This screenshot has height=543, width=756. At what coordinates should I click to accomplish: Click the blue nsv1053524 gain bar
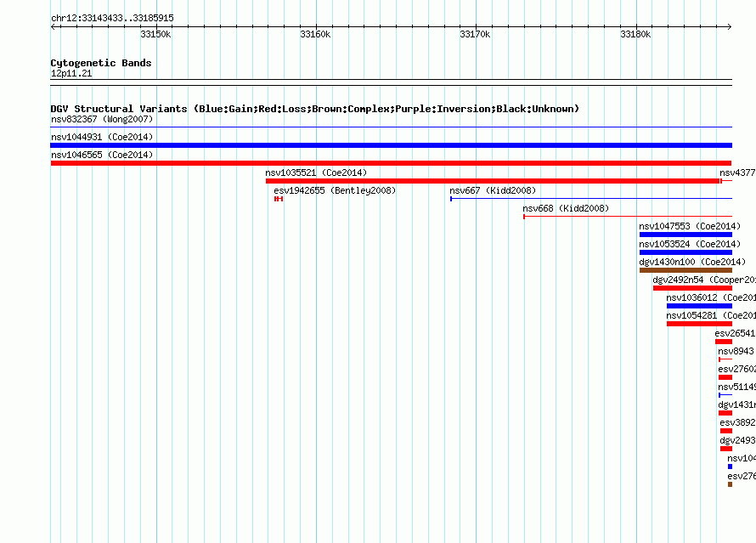pos(685,252)
